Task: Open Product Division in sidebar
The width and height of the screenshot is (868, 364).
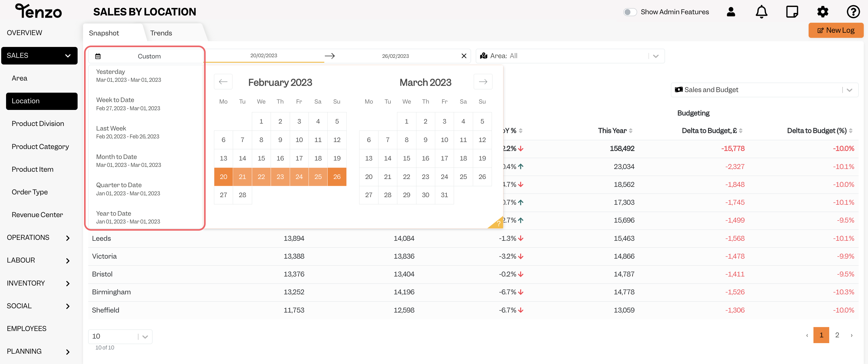Action: click(x=38, y=124)
